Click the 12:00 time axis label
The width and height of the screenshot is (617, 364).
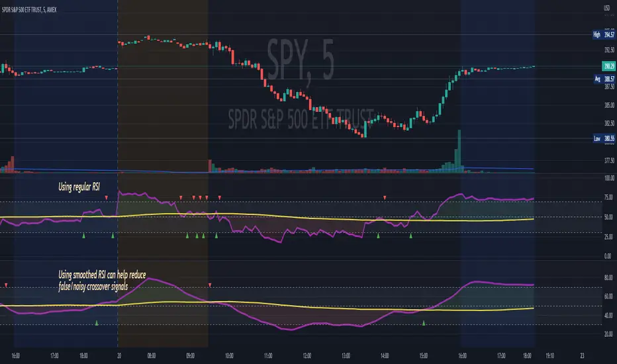coord(307,356)
